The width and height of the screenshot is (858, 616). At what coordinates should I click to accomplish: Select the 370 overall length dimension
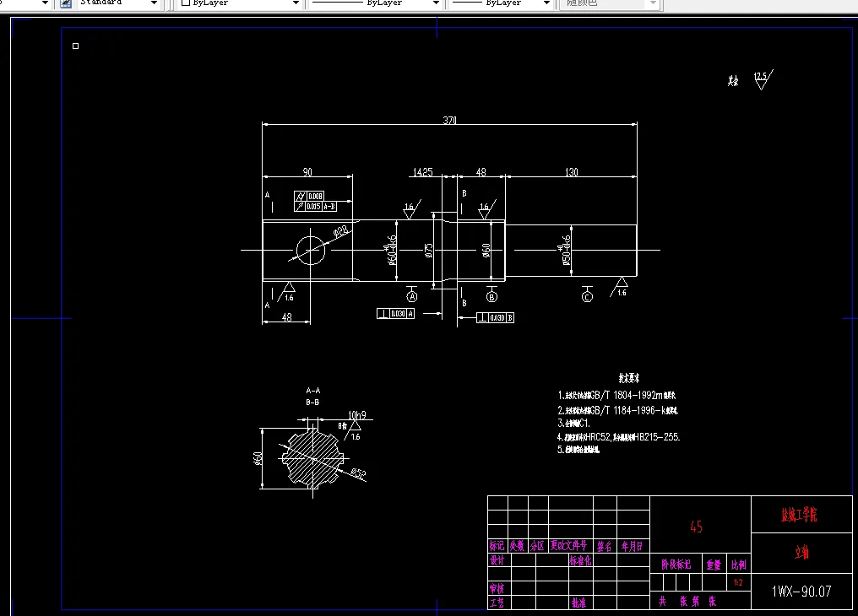click(x=450, y=121)
